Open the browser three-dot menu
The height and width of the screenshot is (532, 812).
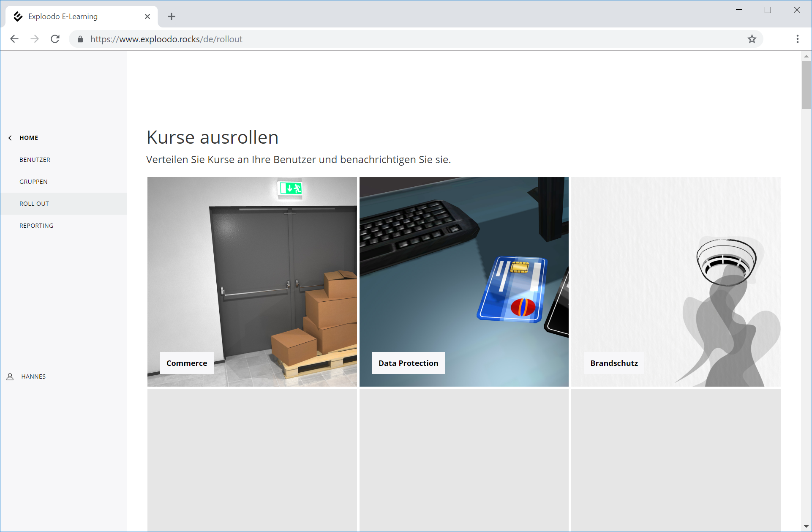797,39
